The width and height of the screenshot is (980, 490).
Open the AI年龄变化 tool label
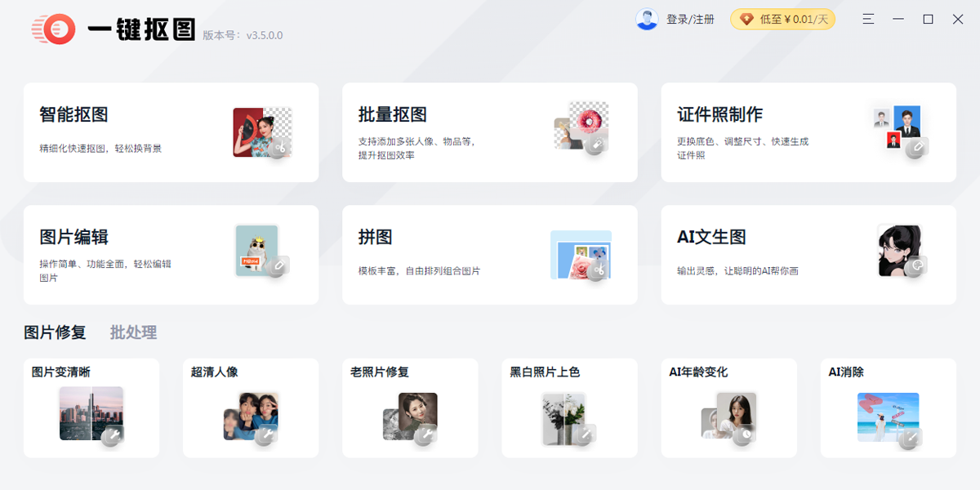698,372
